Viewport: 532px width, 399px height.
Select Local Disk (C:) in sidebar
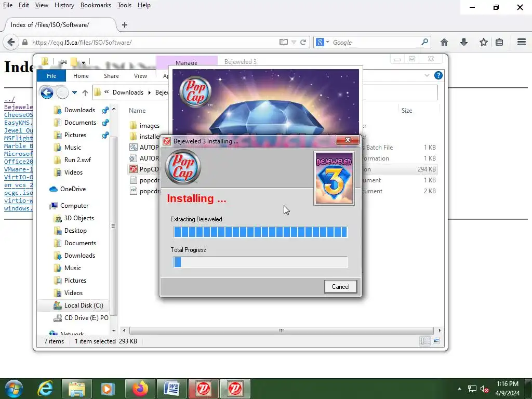coord(84,305)
